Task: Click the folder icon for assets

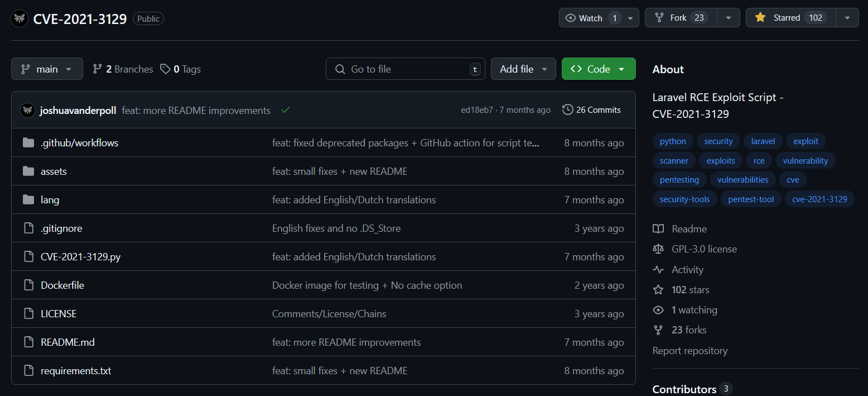Action: click(28, 171)
